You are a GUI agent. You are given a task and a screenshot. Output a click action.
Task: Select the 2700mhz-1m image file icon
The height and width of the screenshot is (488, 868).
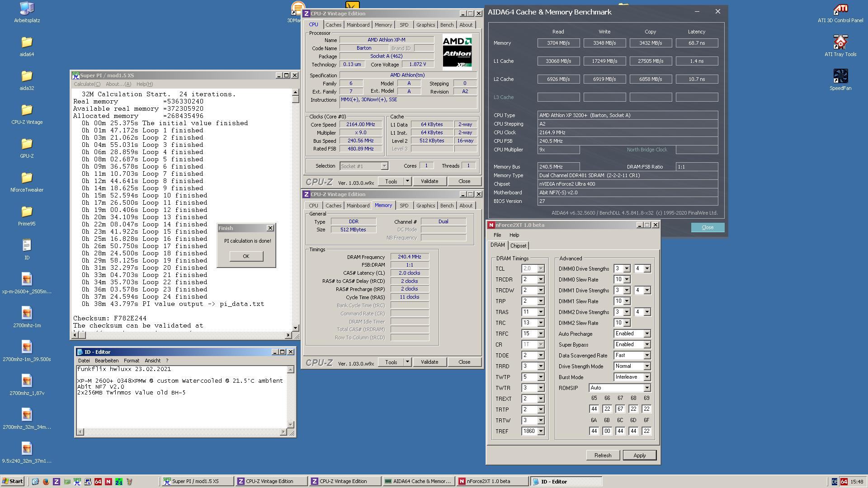(x=27, y=317)
